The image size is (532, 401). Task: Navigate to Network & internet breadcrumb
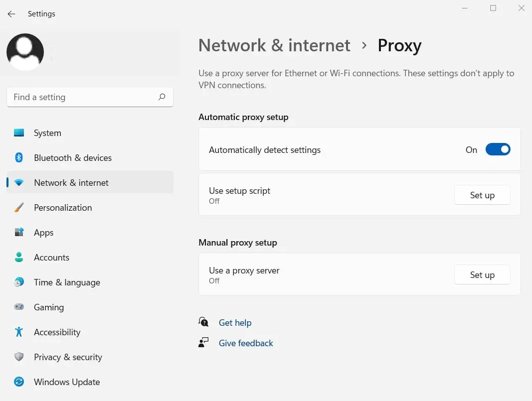(274, 45)
